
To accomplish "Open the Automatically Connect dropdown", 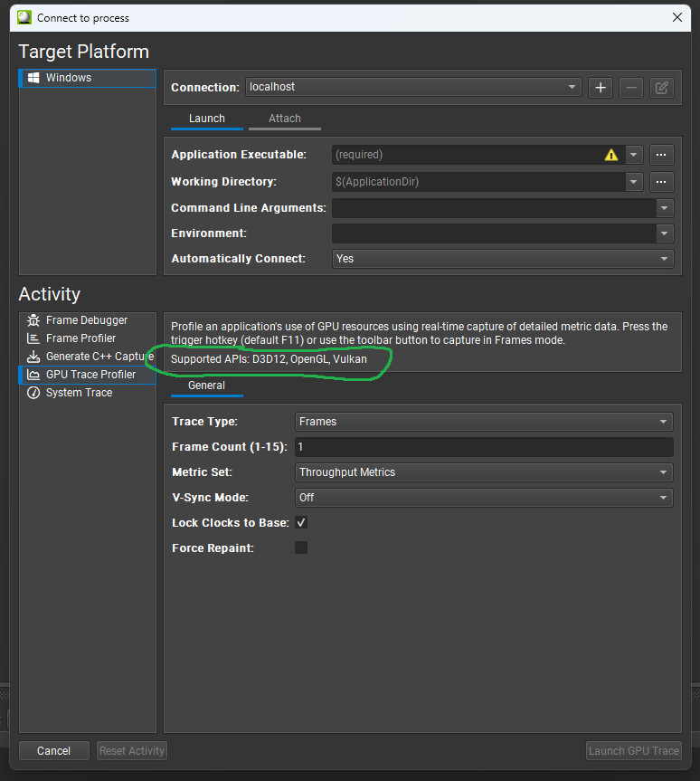I will tap(503, 259).
